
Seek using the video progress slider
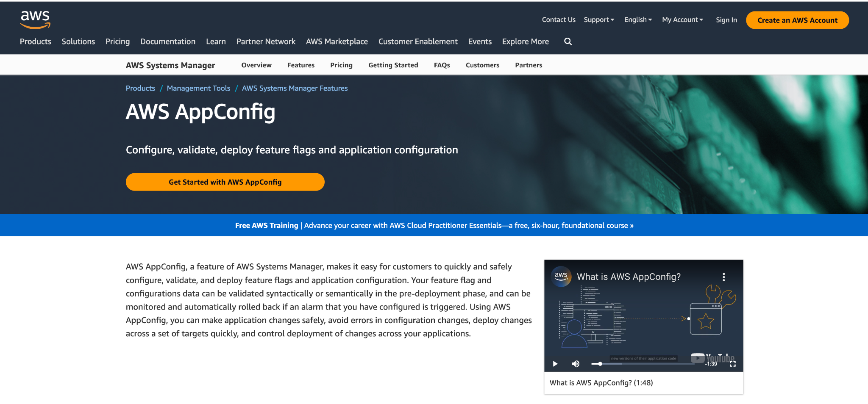[643, 364]
